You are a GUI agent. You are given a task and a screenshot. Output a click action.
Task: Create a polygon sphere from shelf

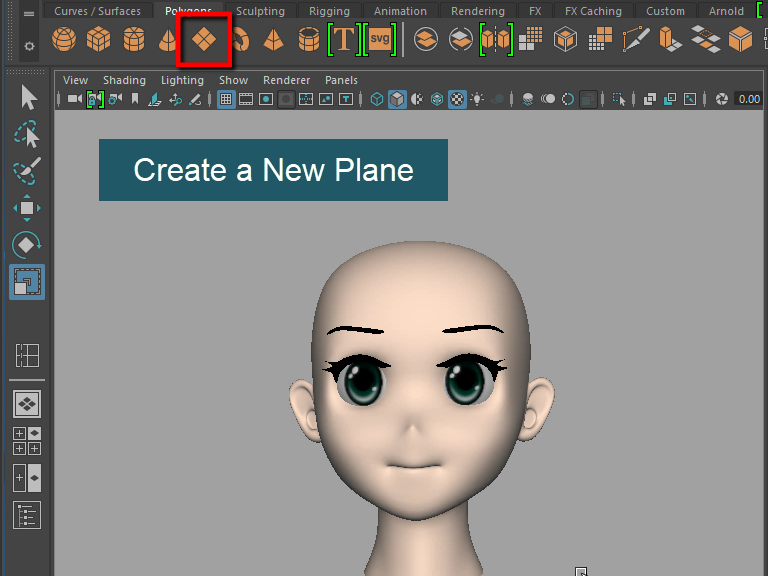(64, 40)
